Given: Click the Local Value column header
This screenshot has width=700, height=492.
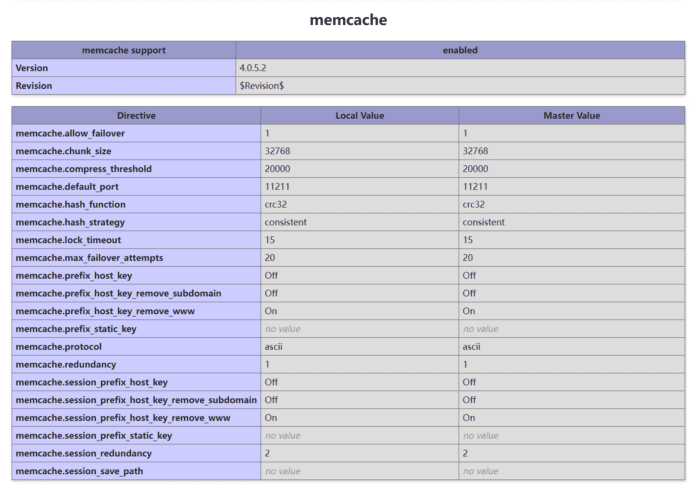Looking at the screenshot, I should 359,116.
